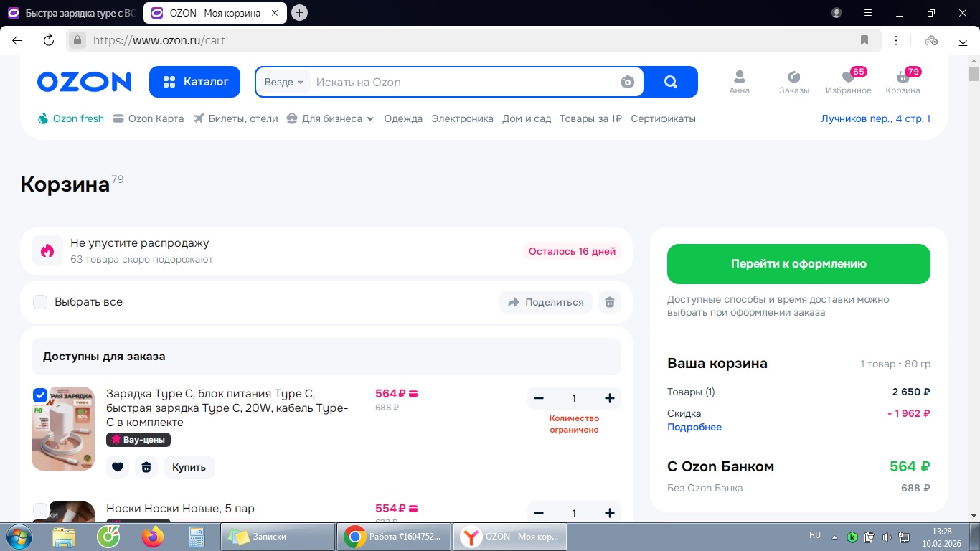Click the browser bookmark icon in address bar
This screenshot has height=551, width=980.
[x=864, y=40]
